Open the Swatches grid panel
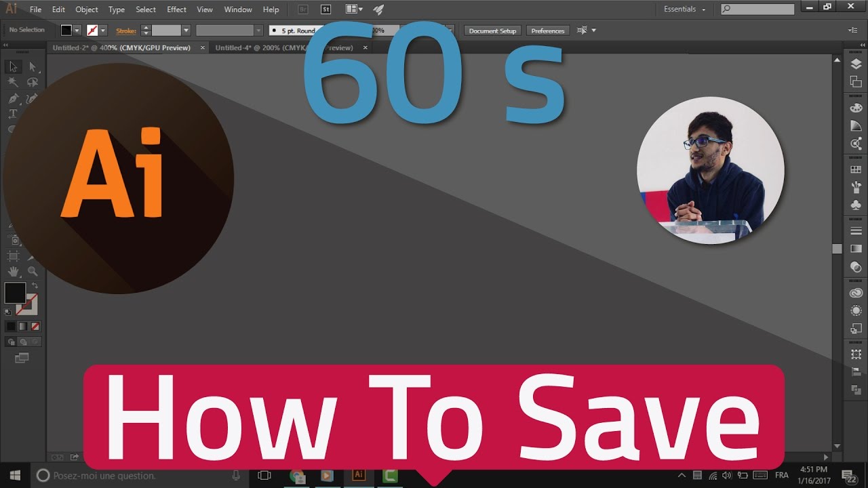This screenshot has width=868, height=488. pos(856,169)
